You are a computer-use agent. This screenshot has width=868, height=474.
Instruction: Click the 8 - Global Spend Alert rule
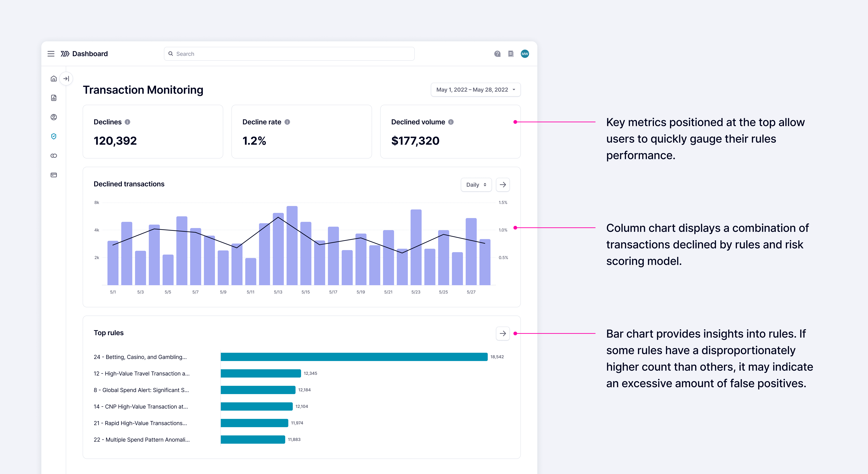(x=141, y=390)
